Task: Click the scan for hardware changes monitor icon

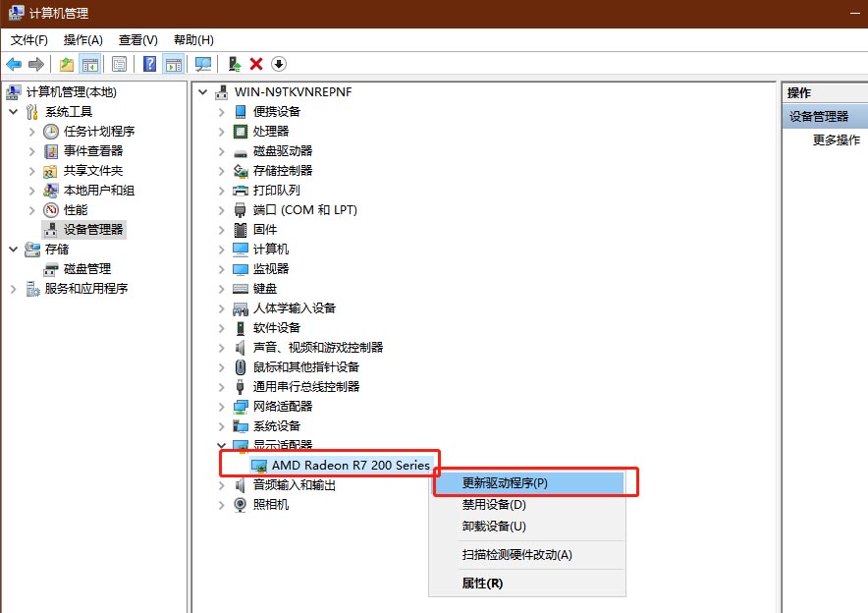Action: point(203,64)
